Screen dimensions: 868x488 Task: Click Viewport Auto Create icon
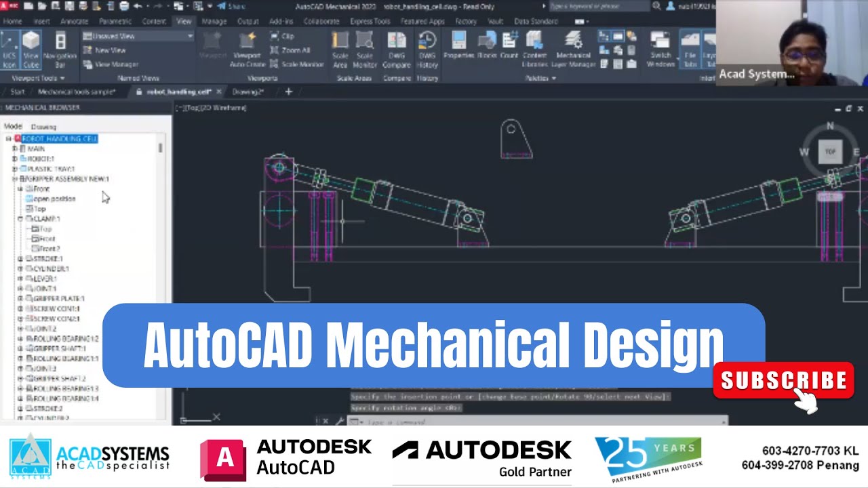[x=247, y=49]
